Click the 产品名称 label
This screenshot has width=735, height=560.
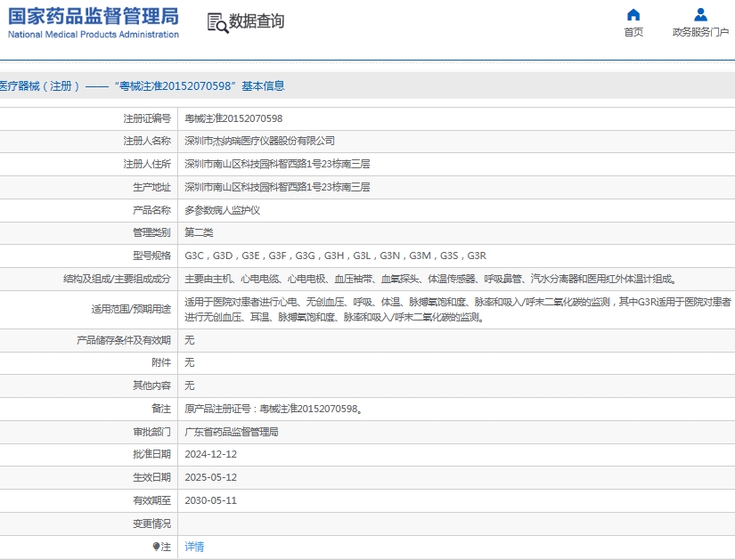coord(151,210)
